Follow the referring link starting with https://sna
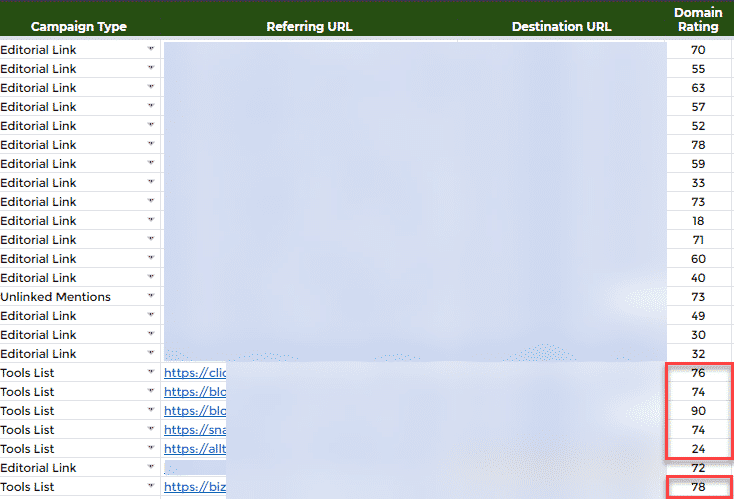This screenshot has width=734, height=499. (195, 430)
